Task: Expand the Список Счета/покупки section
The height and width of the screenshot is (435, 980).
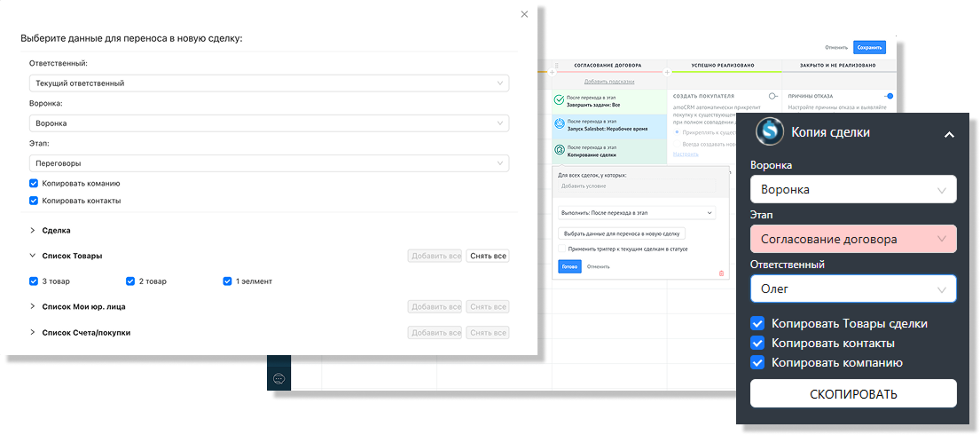Action: (x=33, y=332)
